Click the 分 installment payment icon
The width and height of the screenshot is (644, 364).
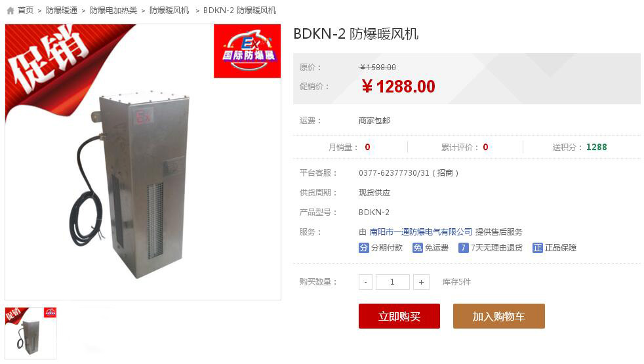click(x=363, y=248)
